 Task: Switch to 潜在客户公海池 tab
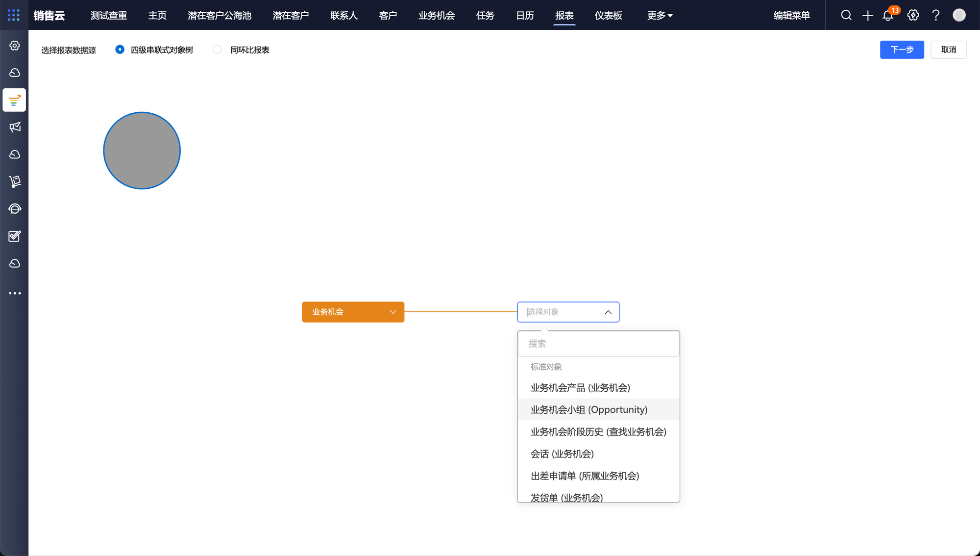tap(219, 15)
